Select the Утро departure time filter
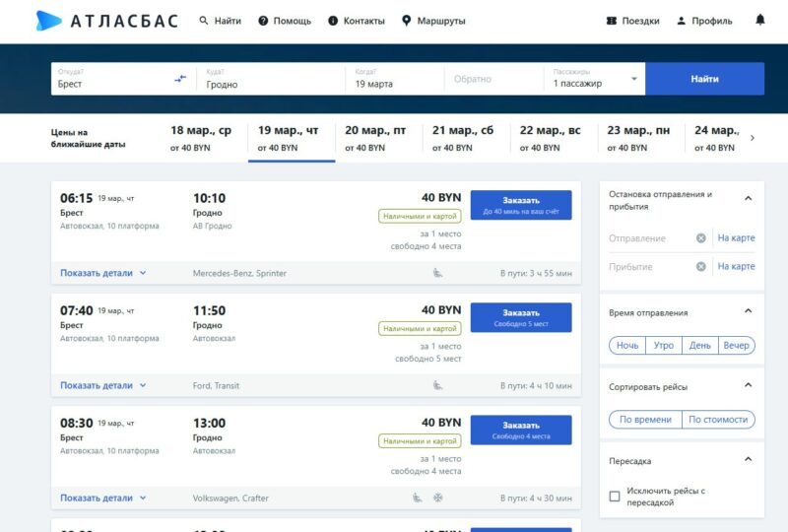This screenshot has width=788, height=532. click(x=664, y=345)
